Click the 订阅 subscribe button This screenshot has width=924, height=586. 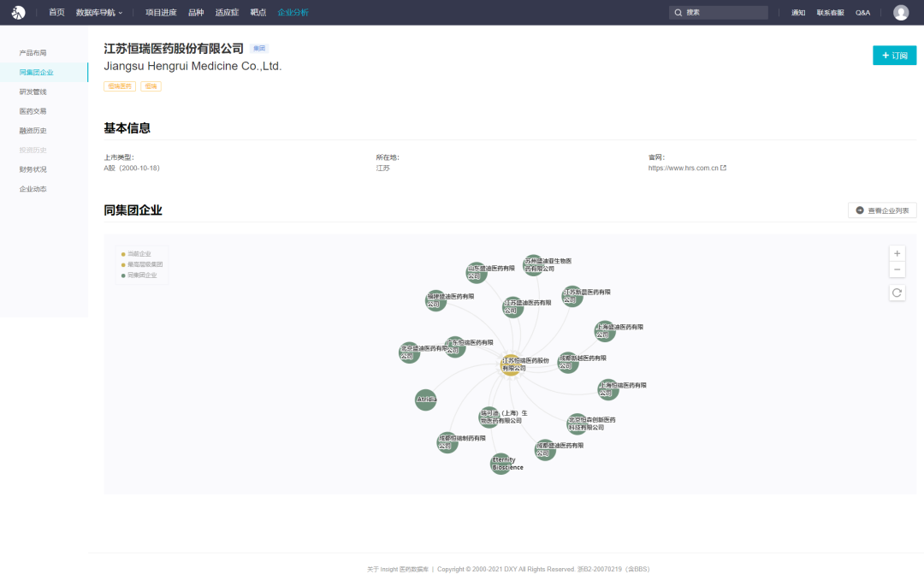[x=895, y=56]
